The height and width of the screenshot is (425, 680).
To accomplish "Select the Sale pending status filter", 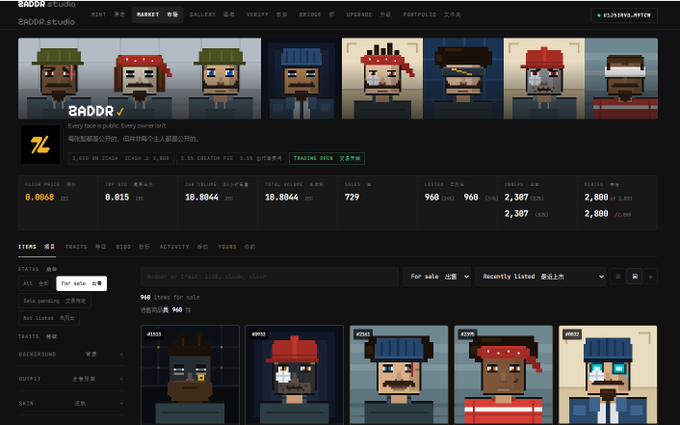I will [x=55, y=301].
